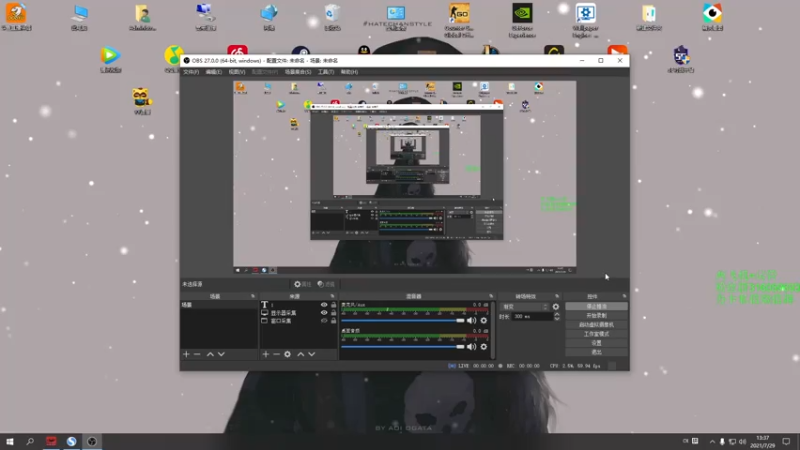Open the File menu in OBS

pyautogui.click(x=191, y=72)
